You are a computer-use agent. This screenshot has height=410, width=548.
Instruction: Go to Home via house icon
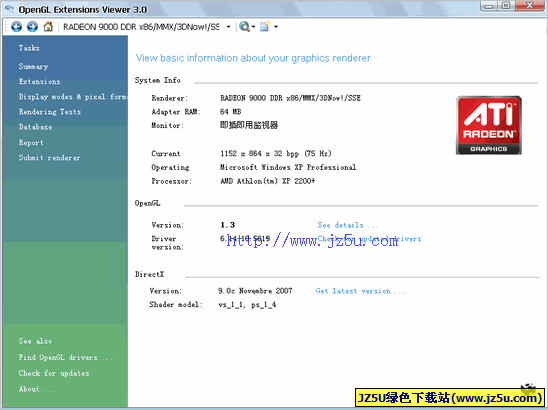click(x=48, y=27)
